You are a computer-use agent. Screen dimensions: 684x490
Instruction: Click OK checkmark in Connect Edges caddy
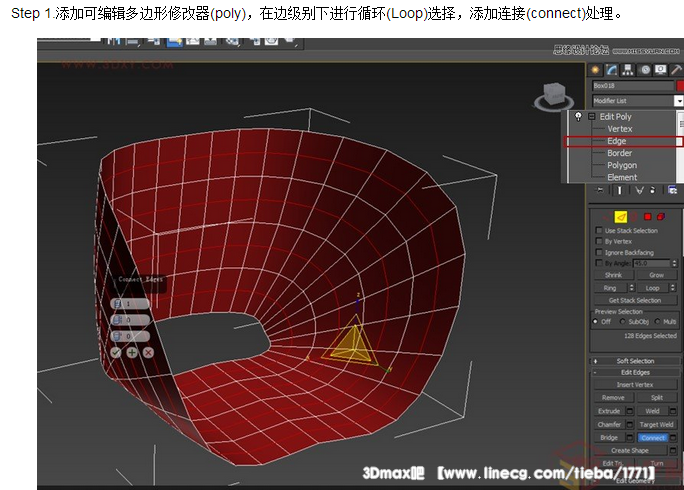(x=117, y=352)
